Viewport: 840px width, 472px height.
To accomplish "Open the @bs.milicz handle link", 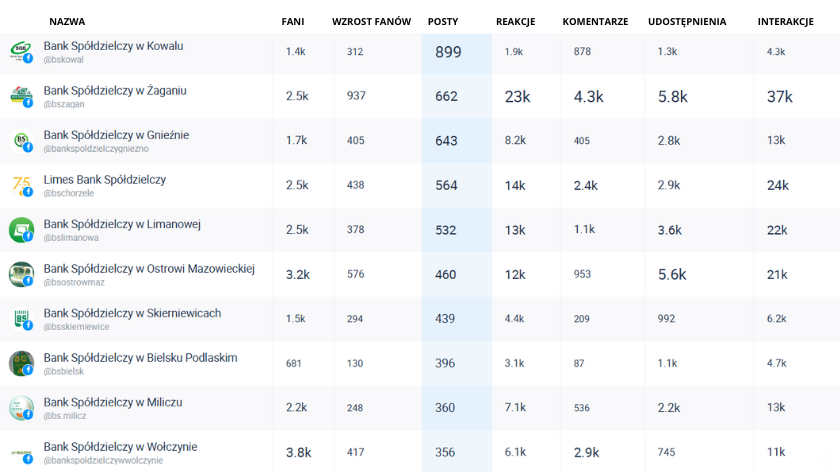I will point(65,416).
